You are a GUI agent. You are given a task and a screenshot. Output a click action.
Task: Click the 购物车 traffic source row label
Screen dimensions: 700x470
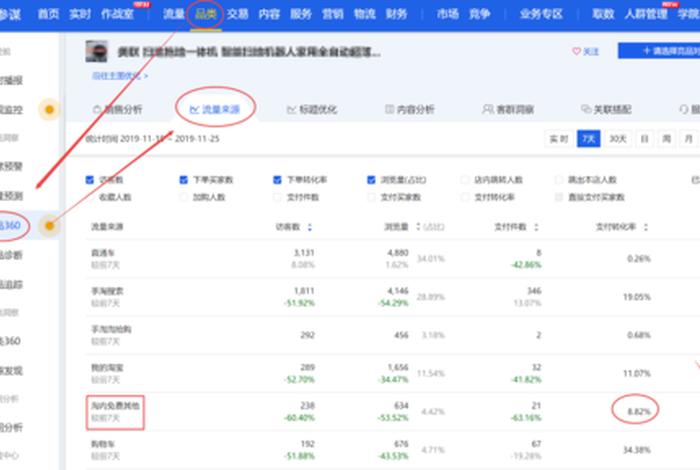(103, 444)
